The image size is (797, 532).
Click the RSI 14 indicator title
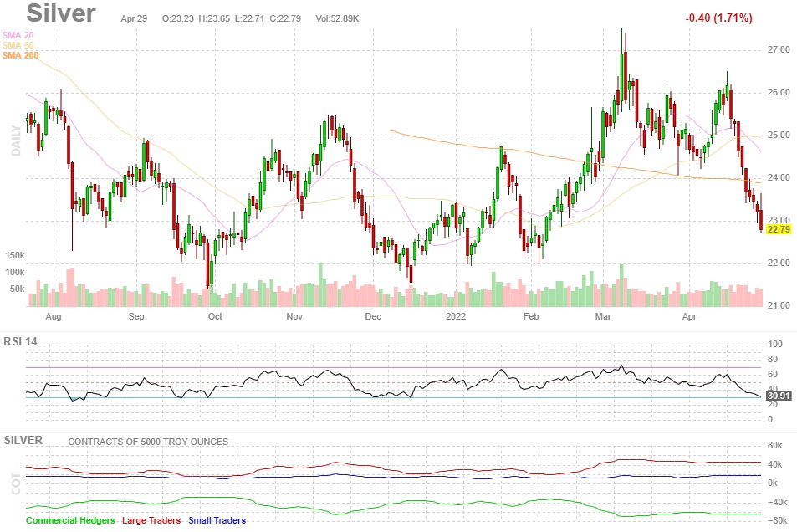[x=20, y=342]
